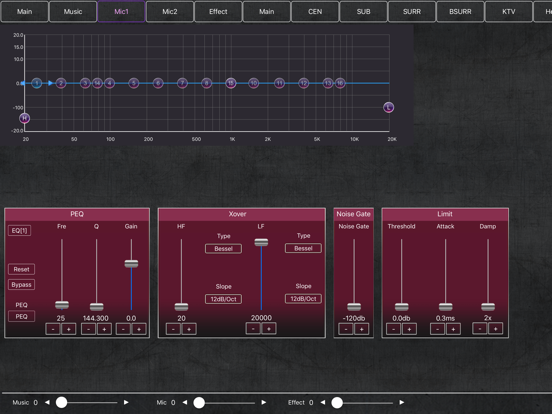Select EQ node 16 on the graph
552x414 pixels.
tap(340, 83)
